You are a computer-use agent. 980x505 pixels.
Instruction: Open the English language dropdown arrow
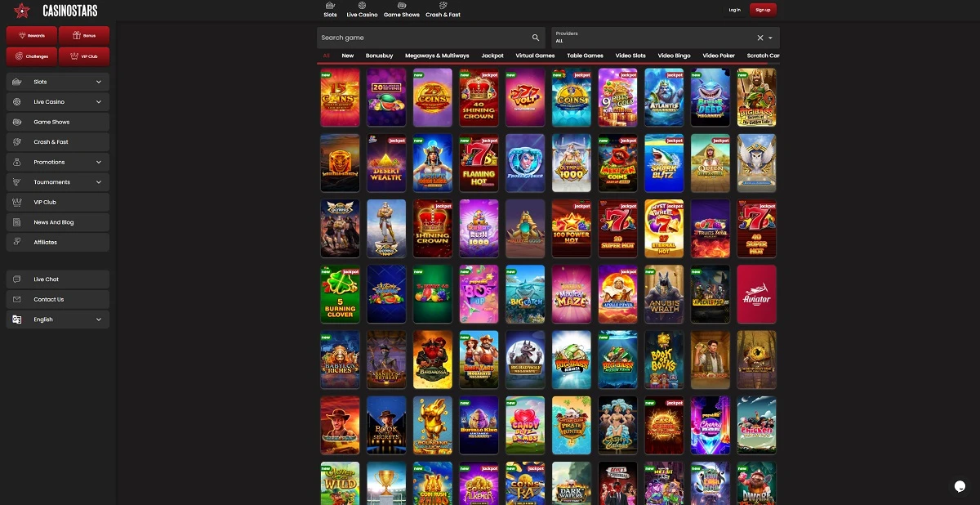pyautogui.click(x=99, y=320)
